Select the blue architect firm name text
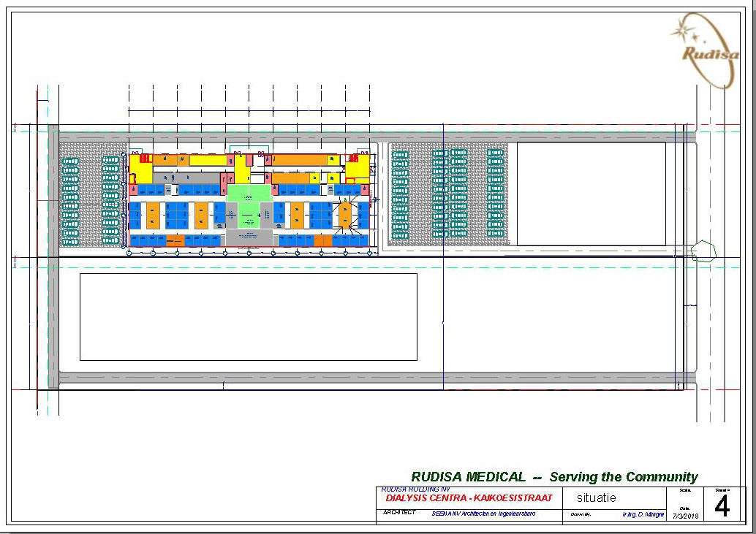Image resolution: width=756 pixels, height=534 pixels. 483,514
